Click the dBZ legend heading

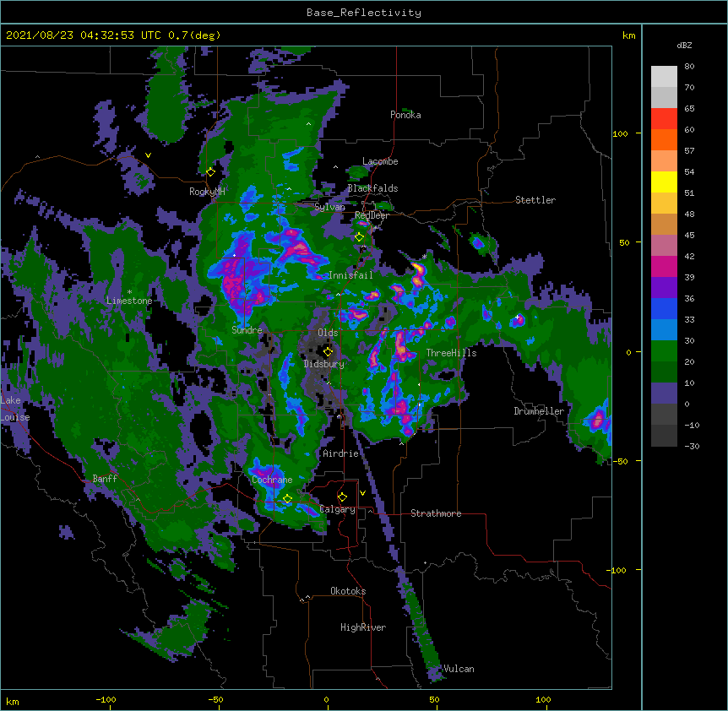pyautogui.click(x=684, y=46)
